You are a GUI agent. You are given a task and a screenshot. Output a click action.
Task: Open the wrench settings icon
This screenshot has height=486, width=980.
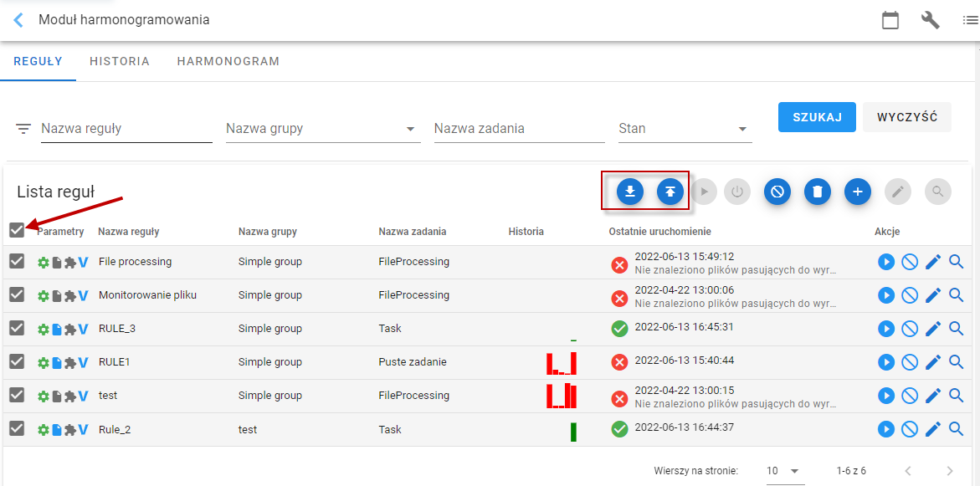pos(930,20)
